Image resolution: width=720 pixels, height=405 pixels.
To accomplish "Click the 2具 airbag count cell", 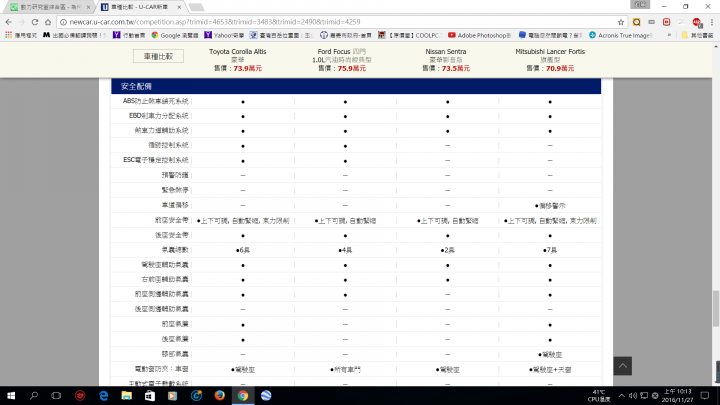I will pos(447,250).
